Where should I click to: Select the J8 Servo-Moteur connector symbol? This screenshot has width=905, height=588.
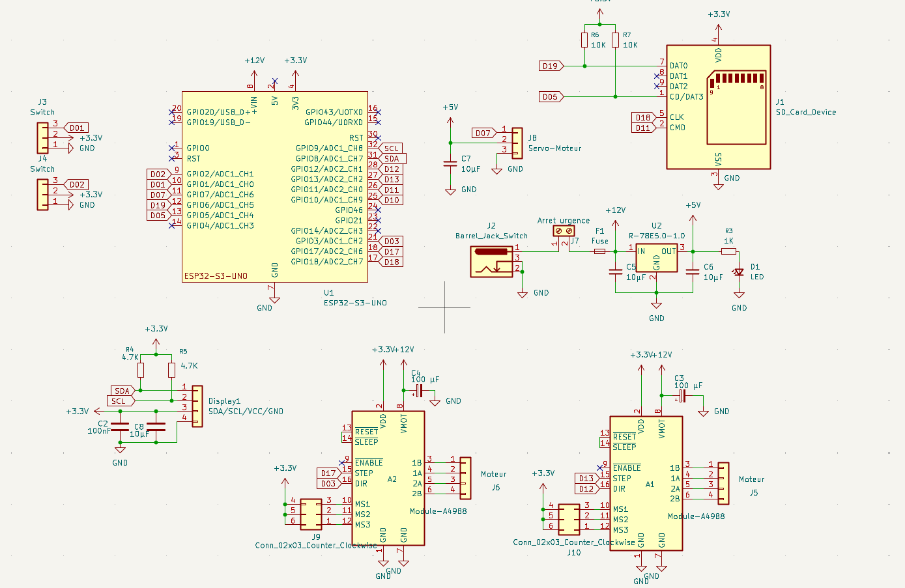[517, 143]
